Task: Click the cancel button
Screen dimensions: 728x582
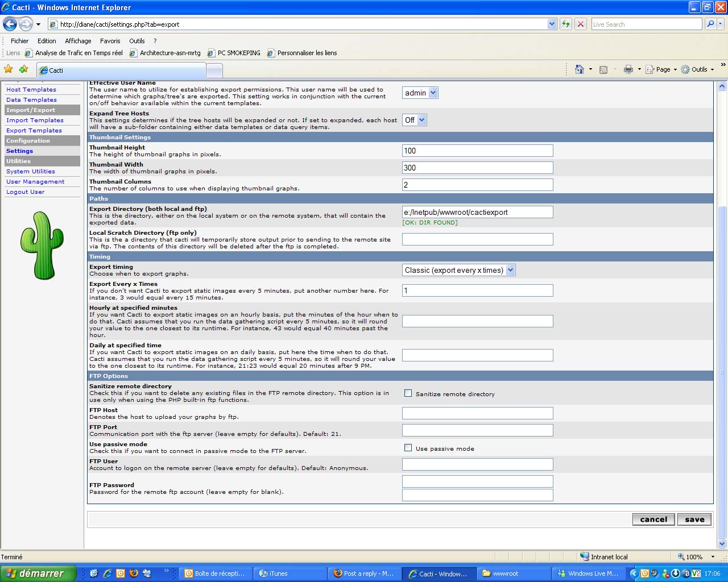Action: point(653,519)
